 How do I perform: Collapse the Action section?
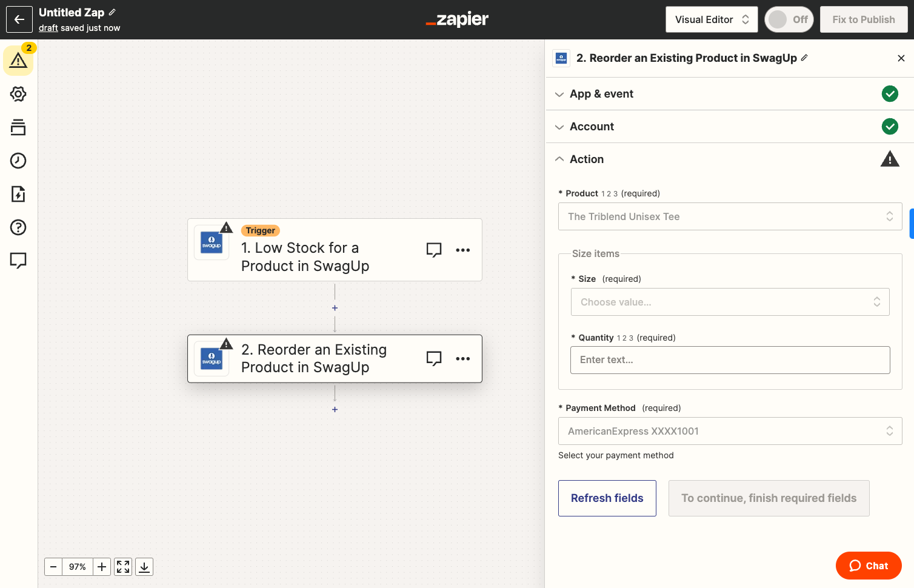730,159
